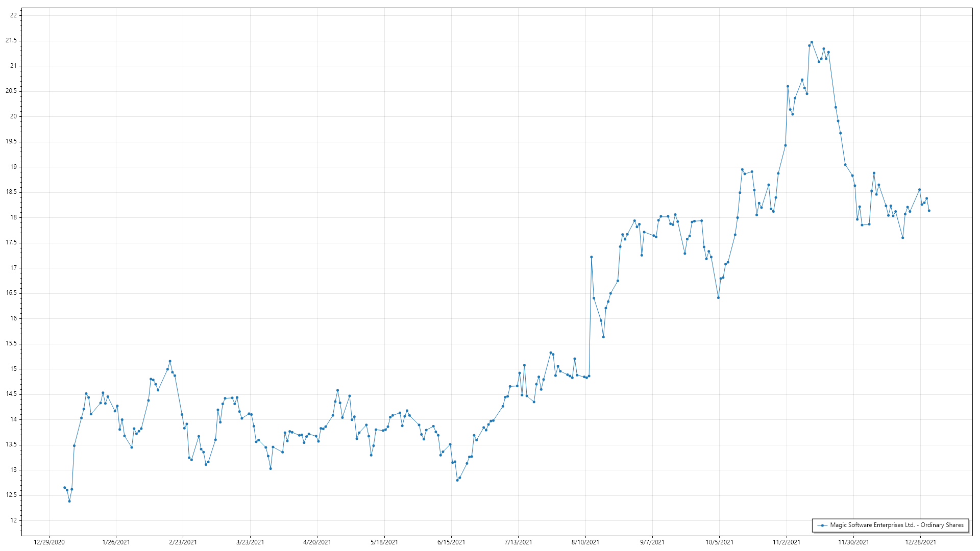Click the 11/30/2021 x-axis date label
This screenshot has height=551, width=980.
[x=853, y=542]
